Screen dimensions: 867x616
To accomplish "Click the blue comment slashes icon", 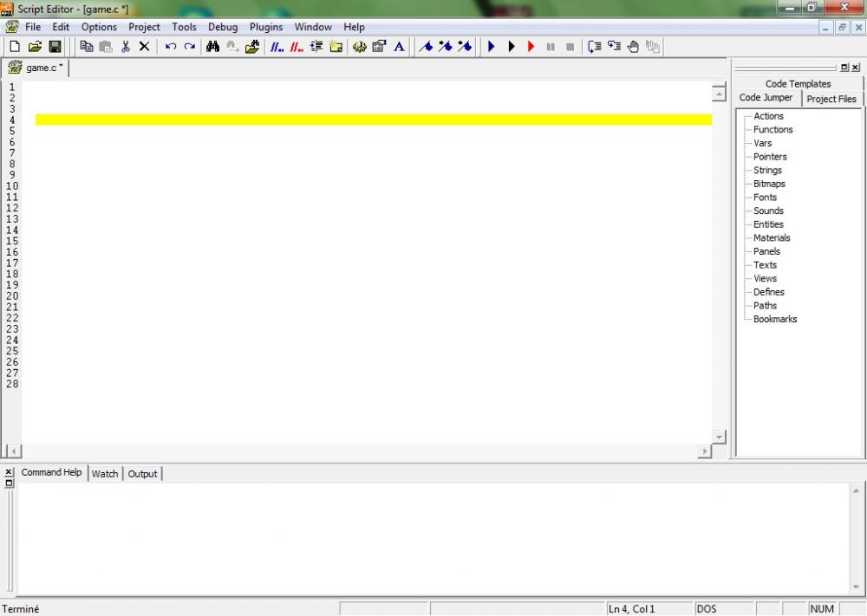I will tap(277, 47).
